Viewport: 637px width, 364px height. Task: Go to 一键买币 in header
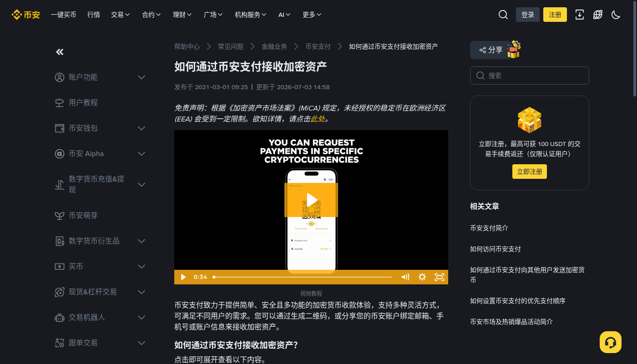coord(64,15)
